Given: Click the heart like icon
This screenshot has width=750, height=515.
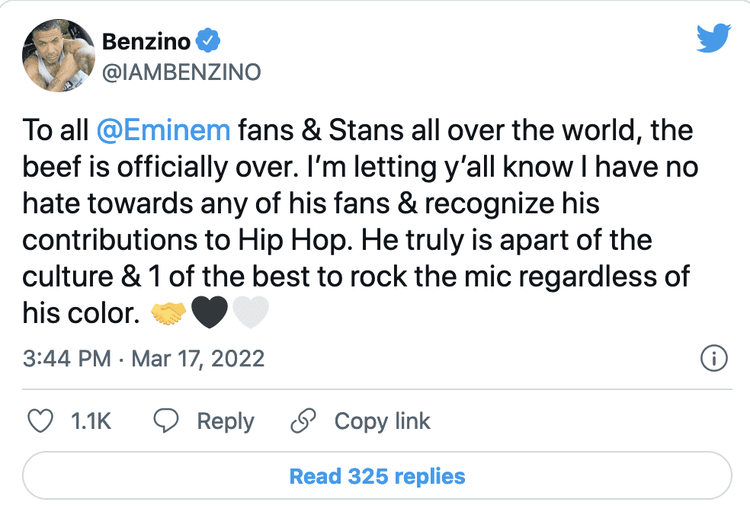Looking at the screenshot, I should 40,421.
